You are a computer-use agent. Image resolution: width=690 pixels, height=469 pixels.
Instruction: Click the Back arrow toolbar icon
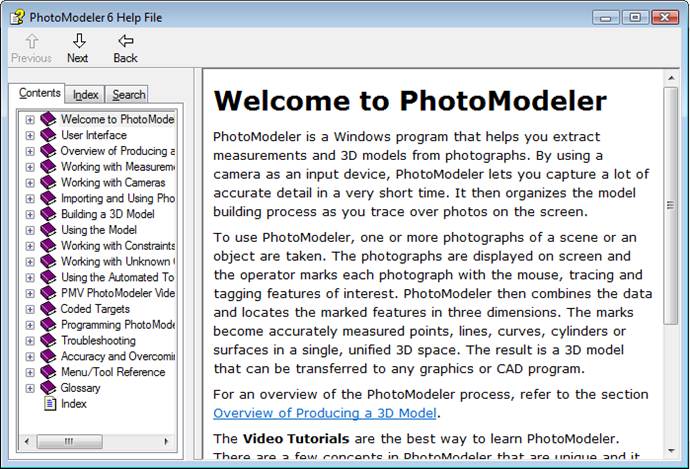click(125, 41)
